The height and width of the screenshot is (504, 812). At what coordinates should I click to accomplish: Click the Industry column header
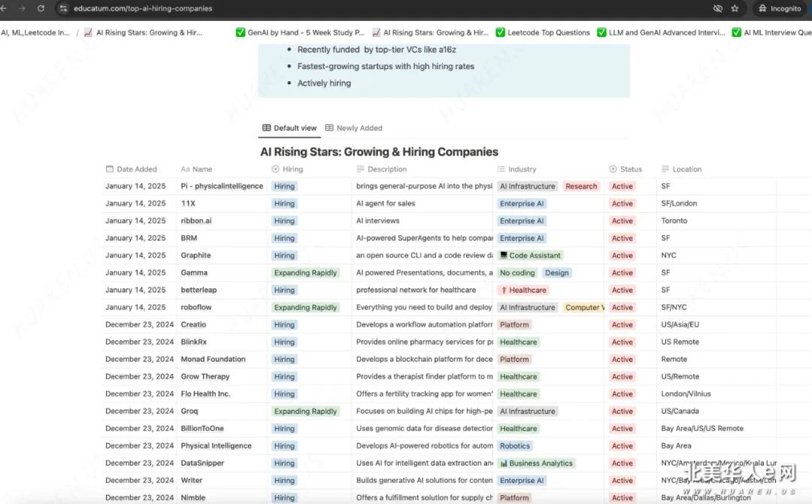(x=517, y=169)
